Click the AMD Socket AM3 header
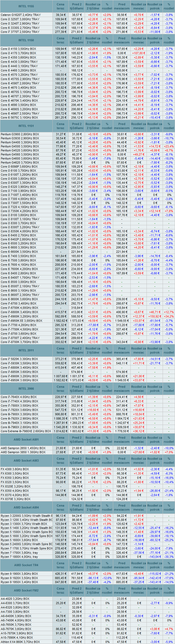175x644 pixels. (x=26, y=461)
